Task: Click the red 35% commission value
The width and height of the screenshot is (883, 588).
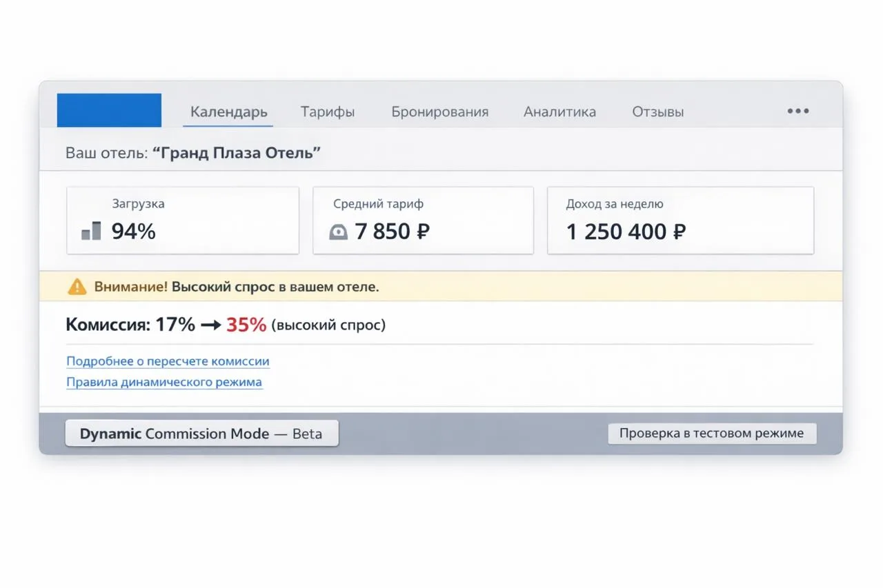Action: (x=246, y=325)
